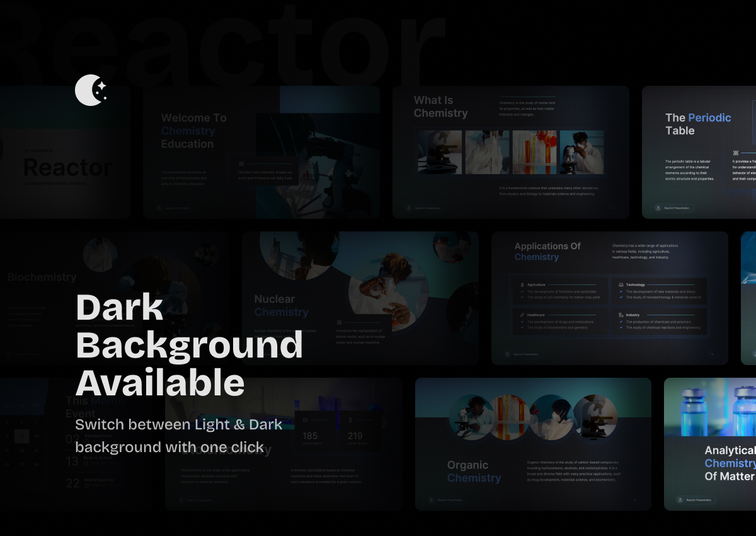This screenshot has height=536, width=756.
Task: Click the next-arrow button on What Is Chemistry slide
Action: (x=613, y=207)
